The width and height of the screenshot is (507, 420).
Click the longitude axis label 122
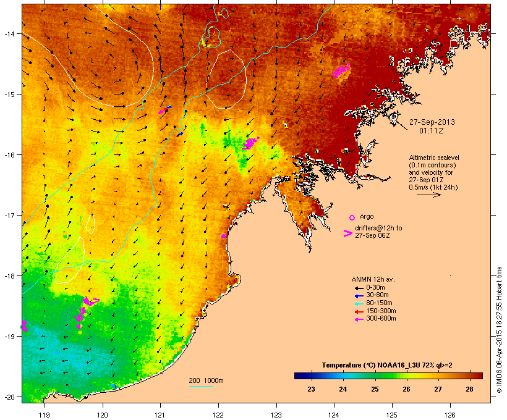tap(218, 414)
